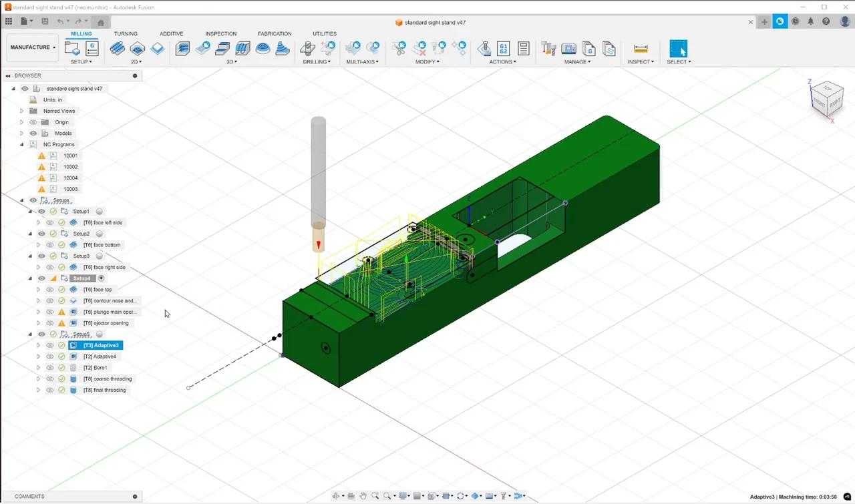Switch to the Turning ribbon tab
The width and height of the screenshot is (855, 504).
click(125, 33)
